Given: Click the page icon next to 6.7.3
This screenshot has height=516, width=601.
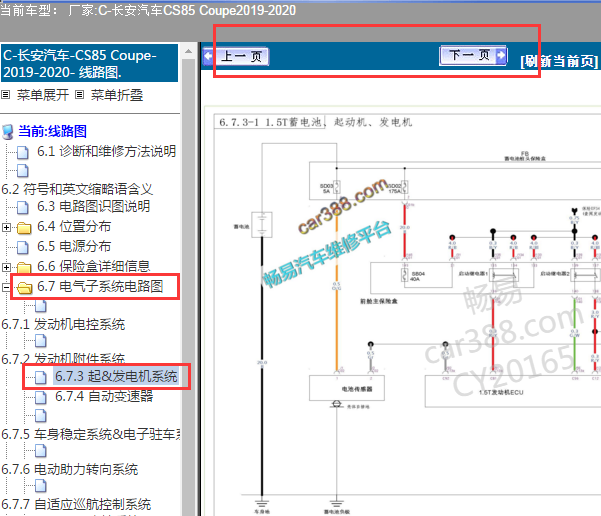Looking at the screenshot, I should pos(41,378).
